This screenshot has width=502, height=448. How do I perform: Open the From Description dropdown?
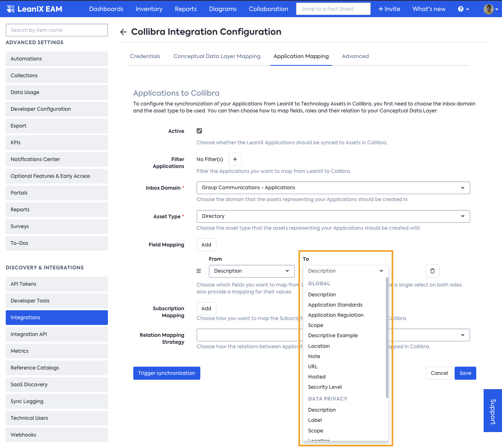[x=252, y=271]
